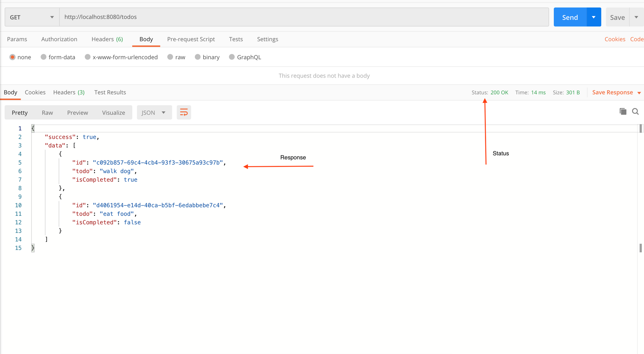644x354 pixels.
Task: Expand the Save Response dropdown
Action: tap(639, 93)
